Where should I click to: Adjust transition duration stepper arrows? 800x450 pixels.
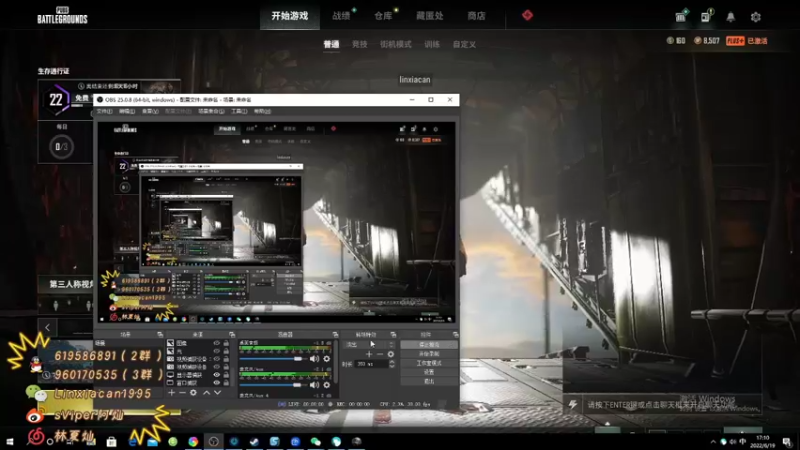click(x=392, y=364)
